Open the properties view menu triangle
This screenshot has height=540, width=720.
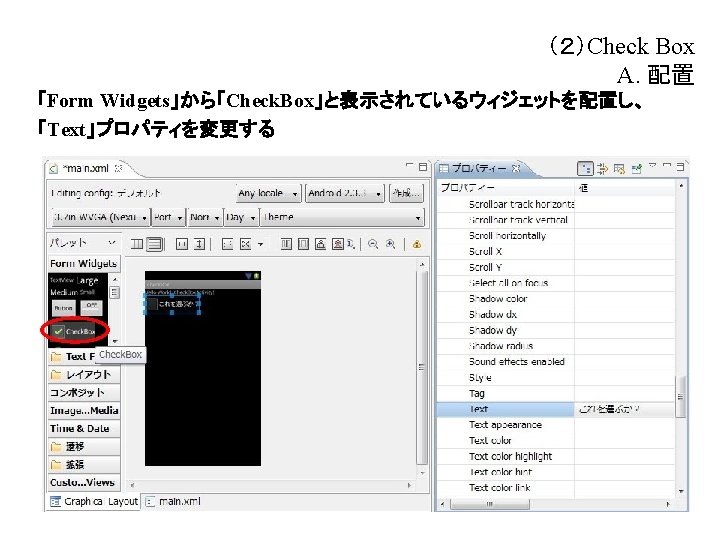coord(652,165)
